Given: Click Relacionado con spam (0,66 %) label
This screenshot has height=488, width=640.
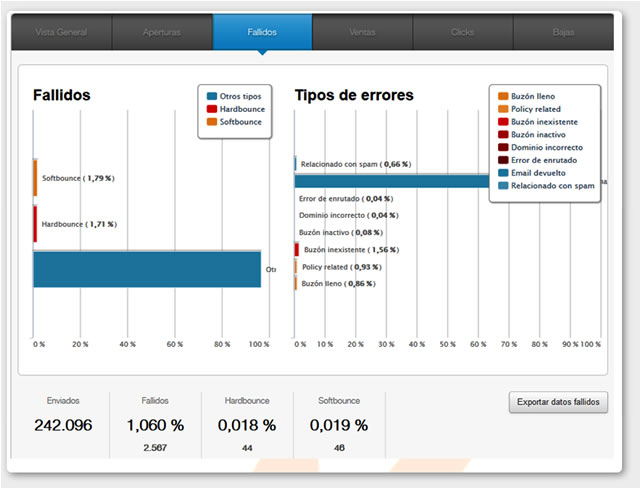Looking at the screenshot, I should pos(356,164).
